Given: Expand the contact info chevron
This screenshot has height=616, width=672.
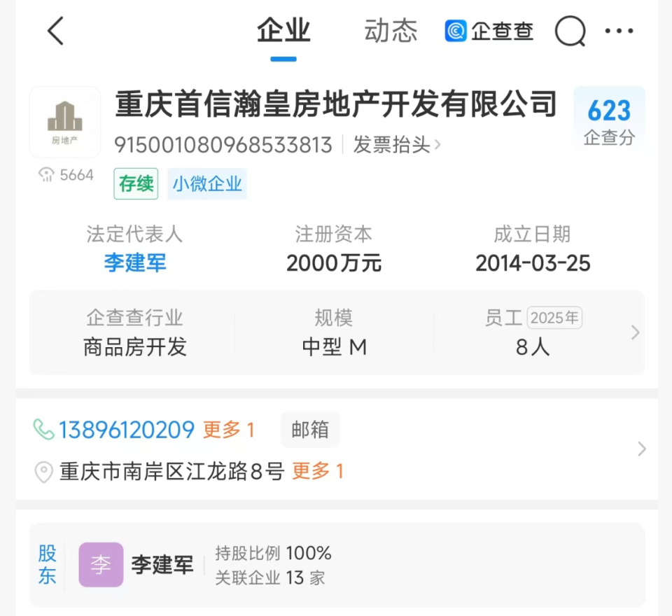Looking at the screenshot, I should [x=642, y=449].
